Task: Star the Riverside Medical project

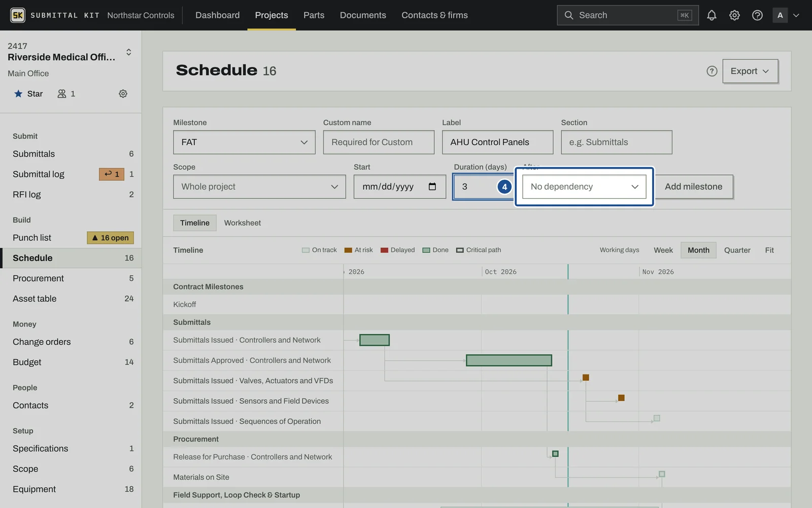Action: [x=28, y=93]
